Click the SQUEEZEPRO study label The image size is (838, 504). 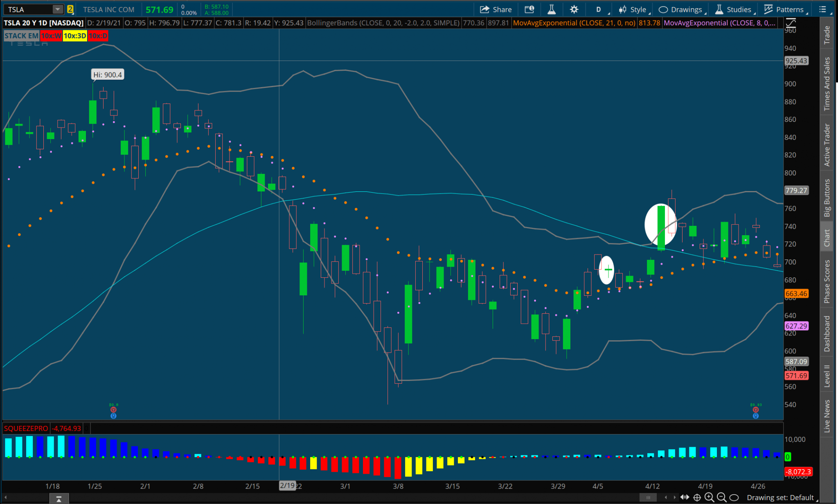pyautogui.click(x=25, y=428)
